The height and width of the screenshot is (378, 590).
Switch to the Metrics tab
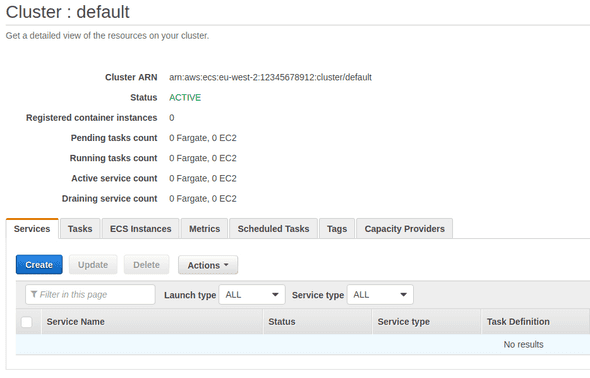pos(204,229)
